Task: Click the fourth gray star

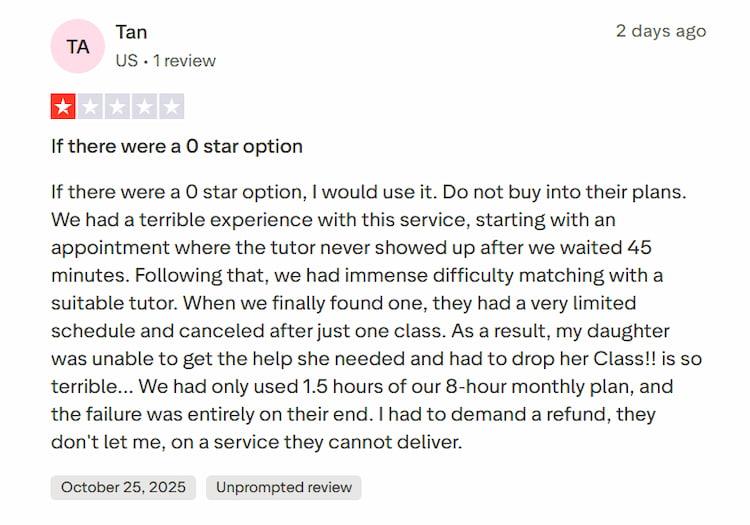Action: click(x=144, y=107)
